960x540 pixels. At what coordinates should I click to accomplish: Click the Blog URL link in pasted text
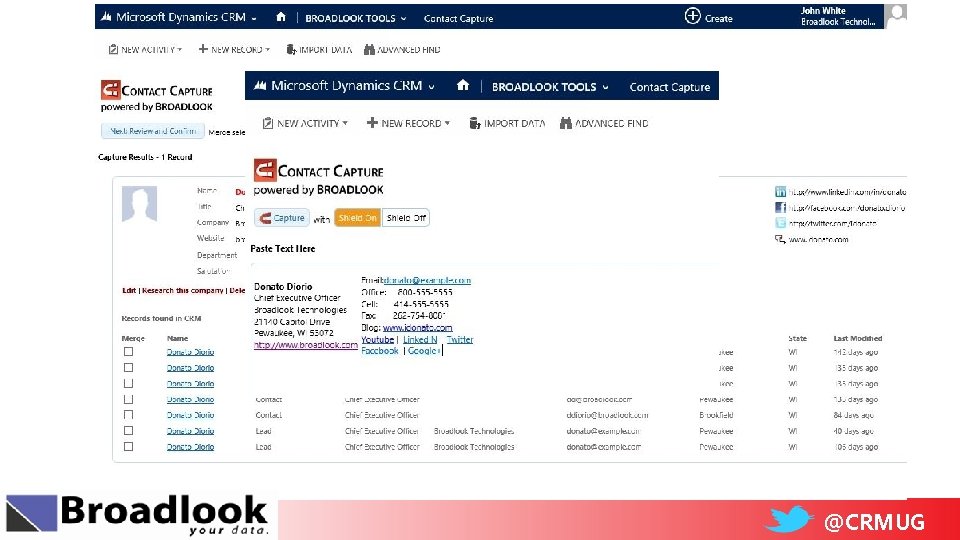pos(418,328)
